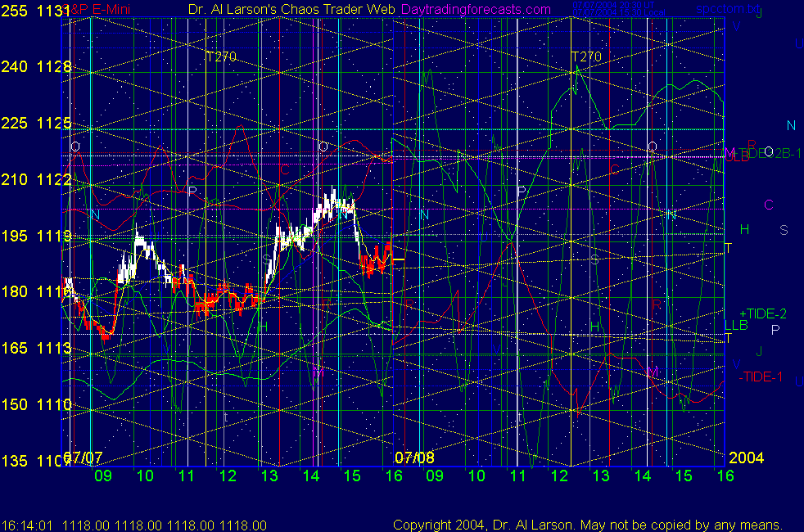Viewport: 804px width, 532px height.
Task: Click the 240 1128 price axis label
Action: [36, 66]
